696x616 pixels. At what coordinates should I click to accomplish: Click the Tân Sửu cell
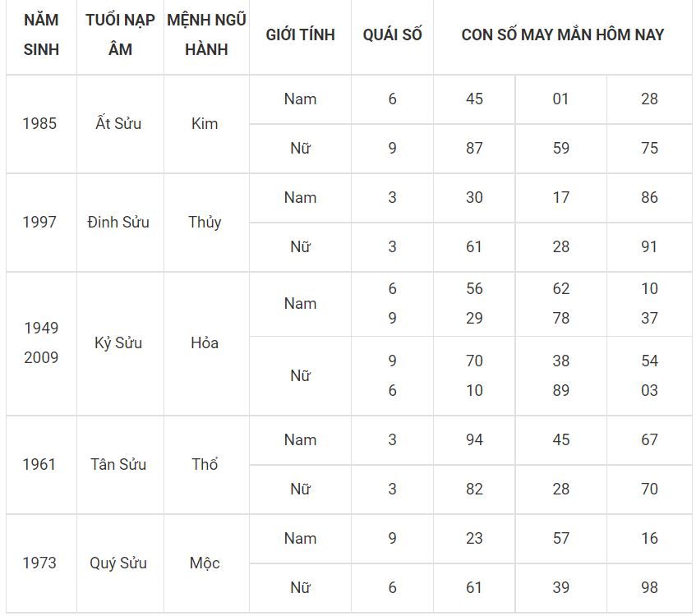(118, 465)
